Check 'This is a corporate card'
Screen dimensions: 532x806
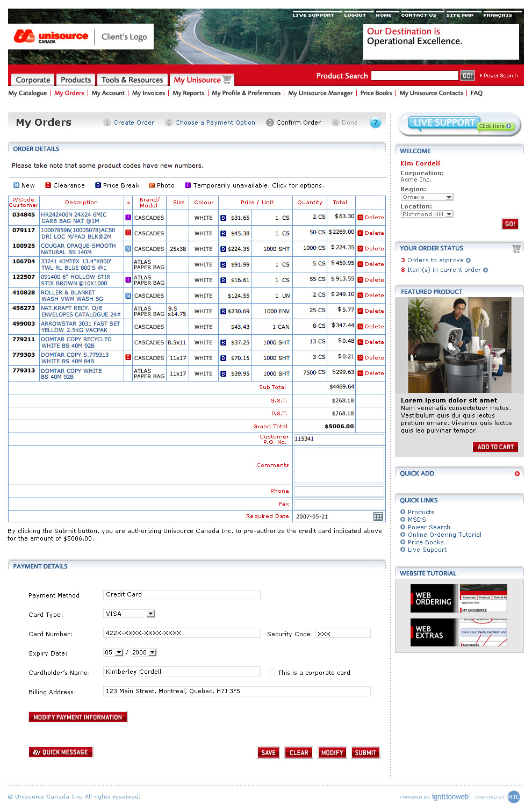(272, 672)
